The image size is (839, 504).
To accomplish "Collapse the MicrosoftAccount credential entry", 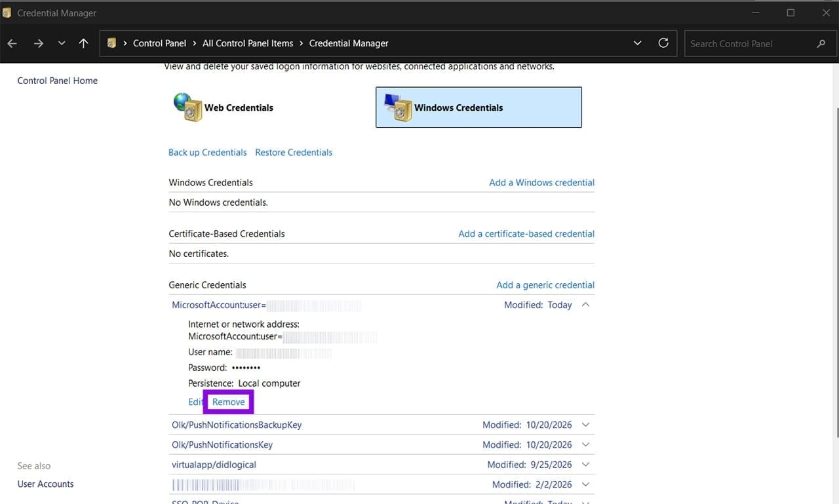I will (x=585, y=305).
